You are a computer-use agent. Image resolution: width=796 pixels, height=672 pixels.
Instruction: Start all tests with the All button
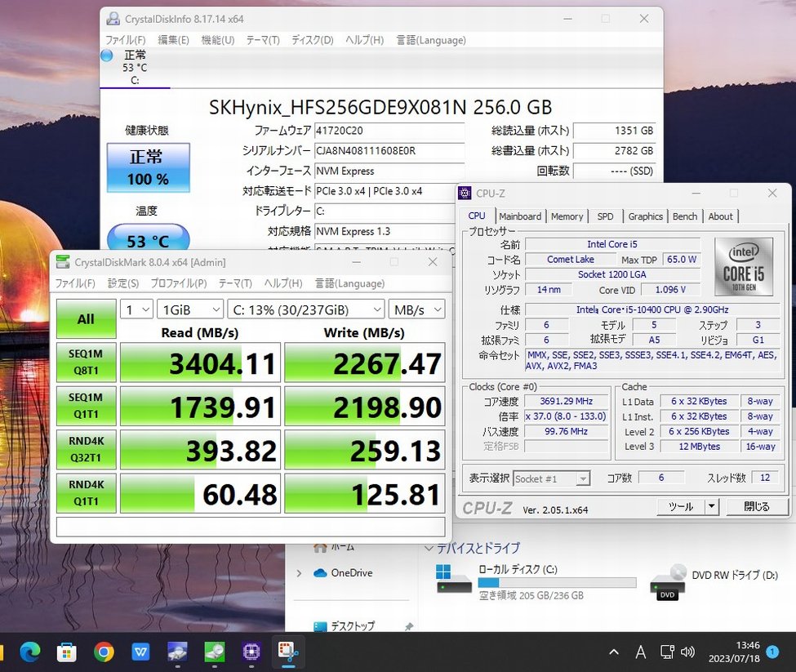tap(86, 319)
